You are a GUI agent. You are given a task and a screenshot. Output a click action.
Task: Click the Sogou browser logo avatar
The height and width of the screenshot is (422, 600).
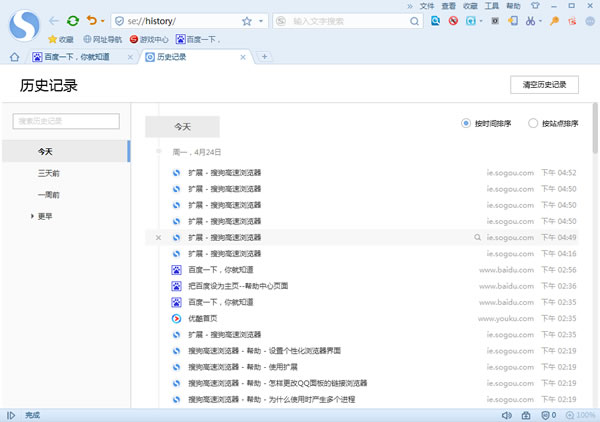coord(24,25)
